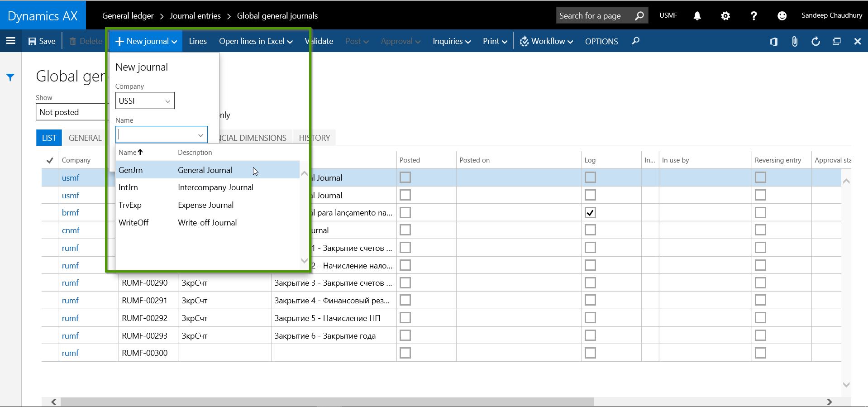Open the Inquiries dropdown menu
The width and height of the screenshot is (868, 407).
(x=451, y=41)
